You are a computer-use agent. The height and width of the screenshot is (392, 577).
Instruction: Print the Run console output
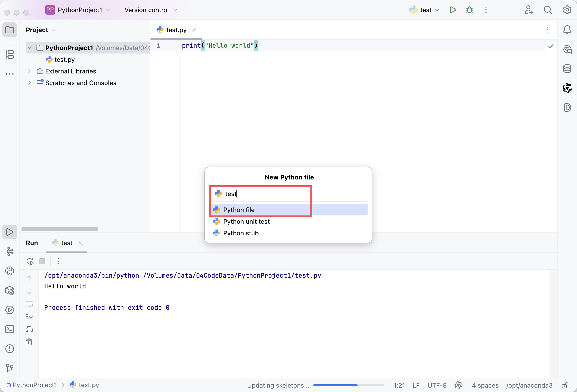(x=29, y=330)
